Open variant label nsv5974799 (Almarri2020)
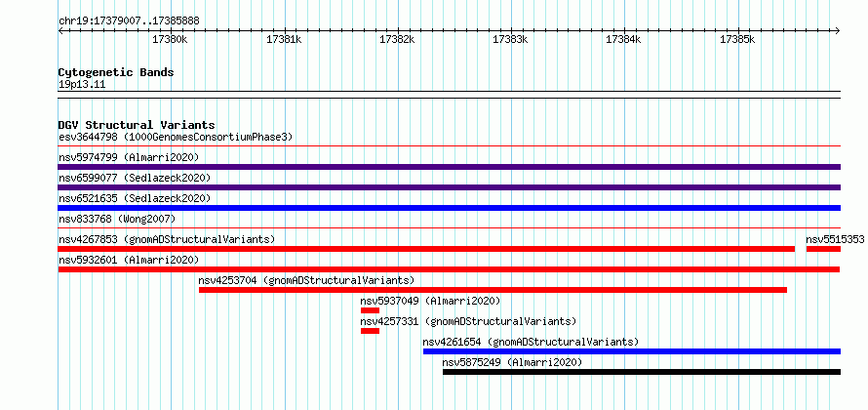 point(129,157)
